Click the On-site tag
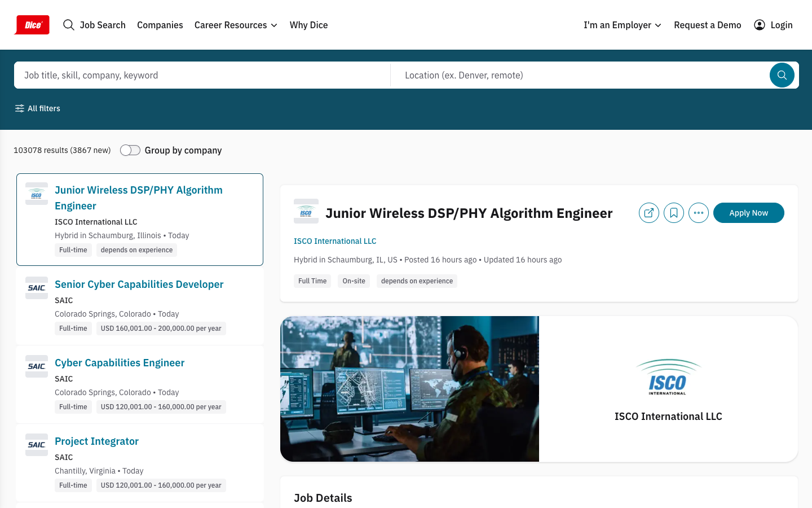Screen dimensions: 812x508 [354, 281]
